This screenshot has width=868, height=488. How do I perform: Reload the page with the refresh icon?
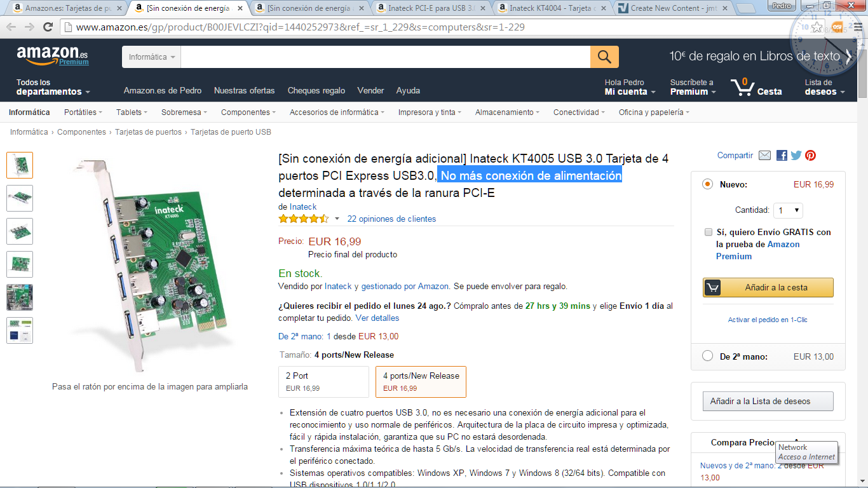pyautogui.click(x=48, y=27)
